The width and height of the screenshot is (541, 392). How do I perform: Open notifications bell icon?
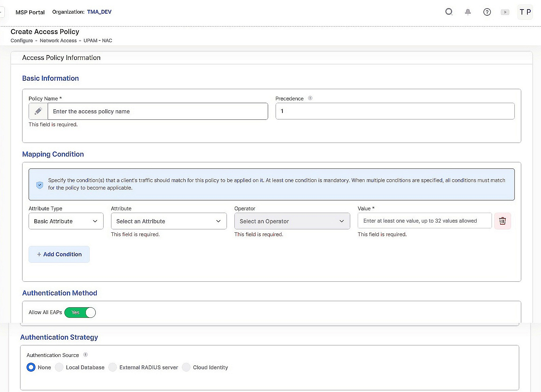(468, 12)
